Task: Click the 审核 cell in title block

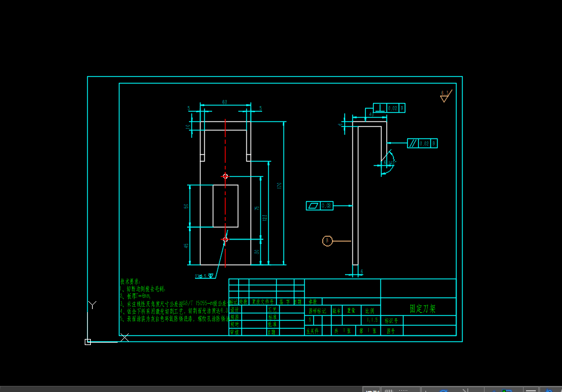Action: pos(235,332)
